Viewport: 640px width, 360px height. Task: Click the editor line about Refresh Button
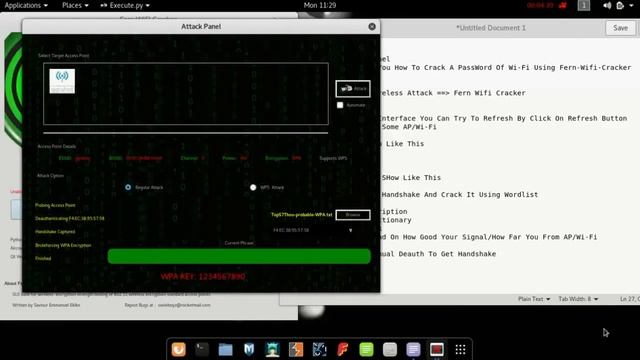pos(503,118)
